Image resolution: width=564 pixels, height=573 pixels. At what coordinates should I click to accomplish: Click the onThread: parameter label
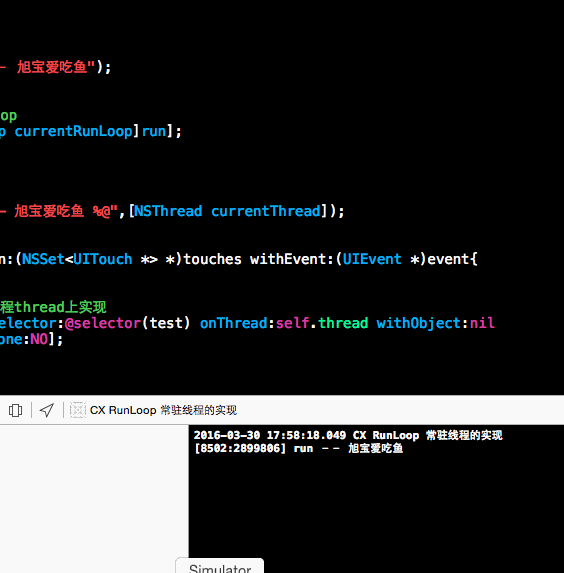pos(236,323)
